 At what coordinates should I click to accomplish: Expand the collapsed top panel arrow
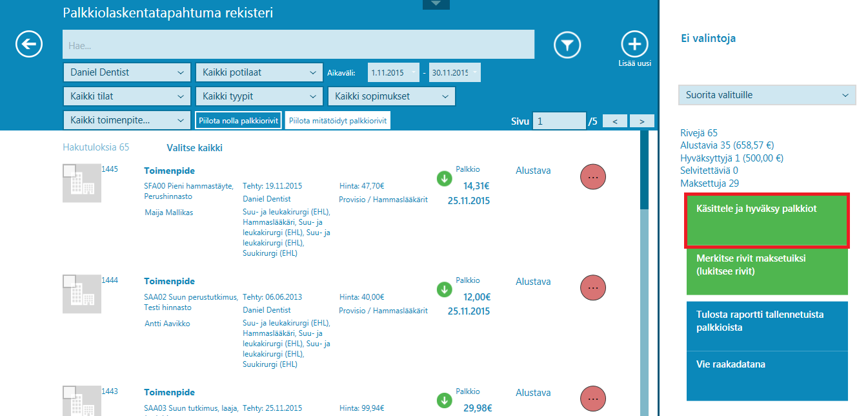click(x=436, y=5)
